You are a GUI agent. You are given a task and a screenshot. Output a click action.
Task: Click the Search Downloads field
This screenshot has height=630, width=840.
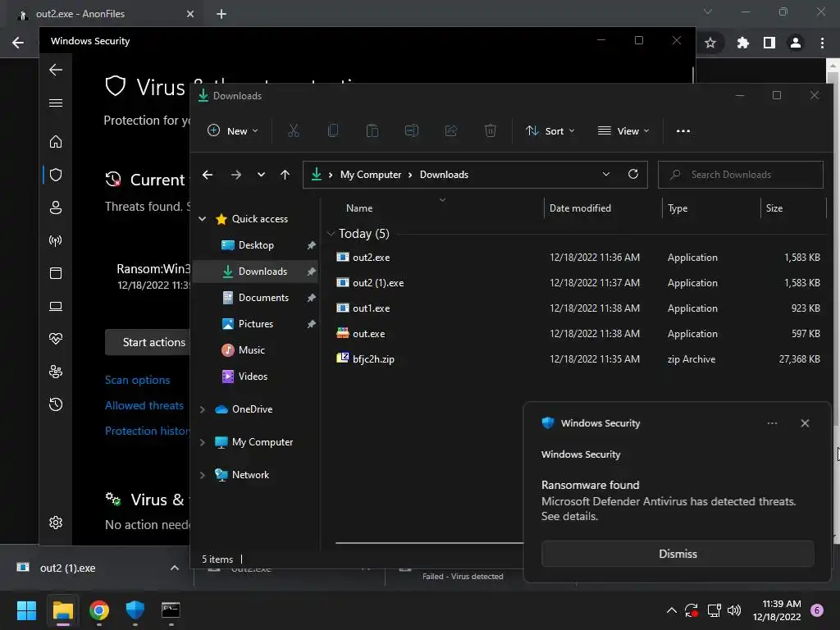pos(741,175)
